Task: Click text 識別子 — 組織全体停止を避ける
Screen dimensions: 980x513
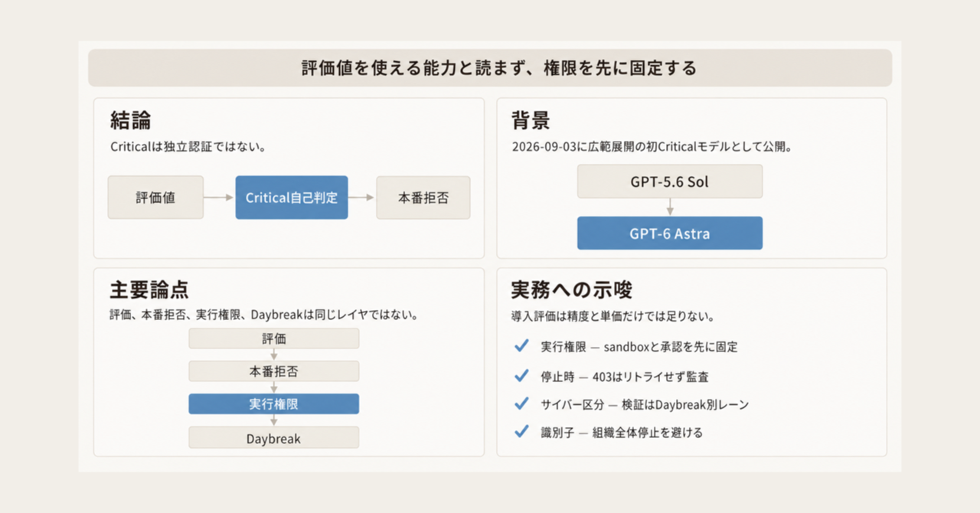Action: click(622, 433)
